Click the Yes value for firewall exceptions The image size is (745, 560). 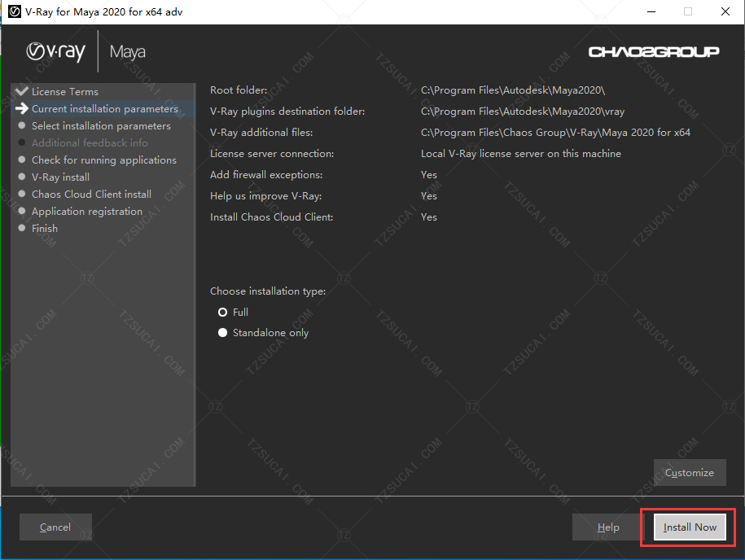429,175
